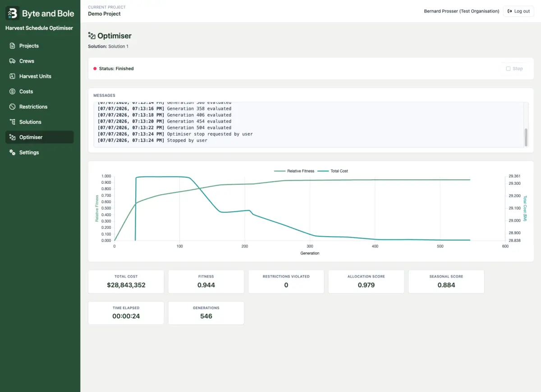
Task: Click the 'Status: Finished' text
Action: (116, 69)
